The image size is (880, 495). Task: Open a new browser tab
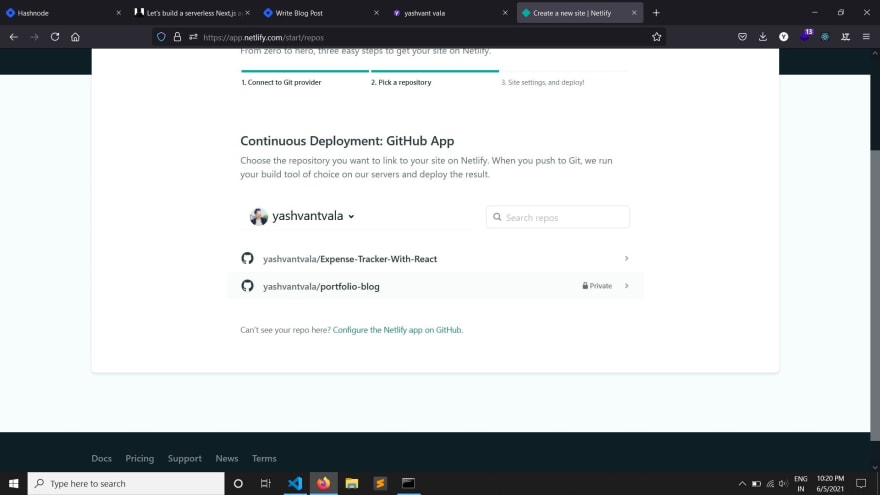click(656, 12)
